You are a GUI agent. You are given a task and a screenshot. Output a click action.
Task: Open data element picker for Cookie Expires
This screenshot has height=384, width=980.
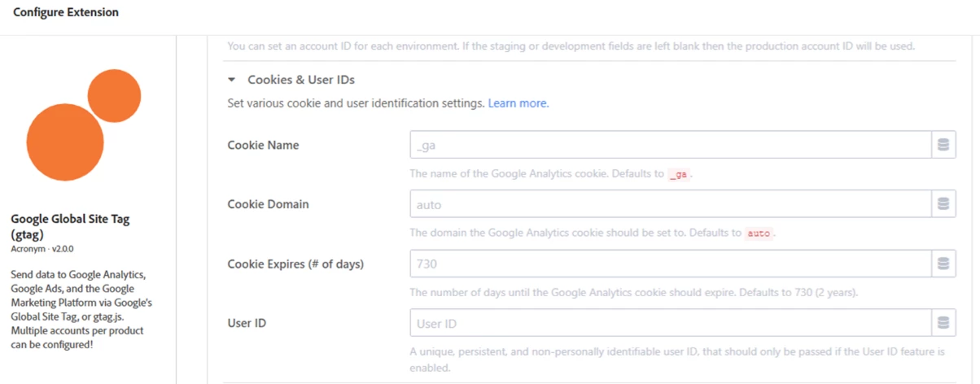(943, 264)
